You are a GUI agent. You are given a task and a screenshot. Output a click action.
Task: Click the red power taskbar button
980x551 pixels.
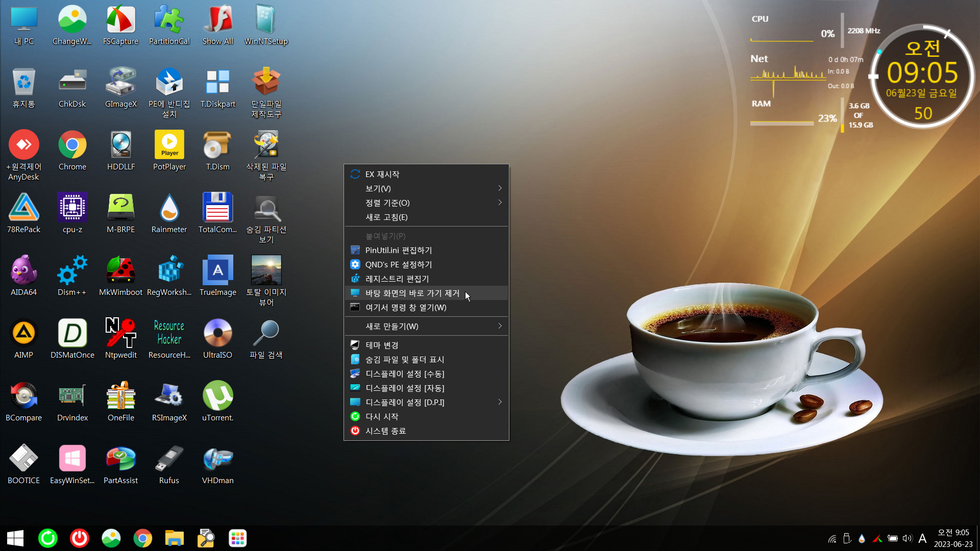[80, 538]
